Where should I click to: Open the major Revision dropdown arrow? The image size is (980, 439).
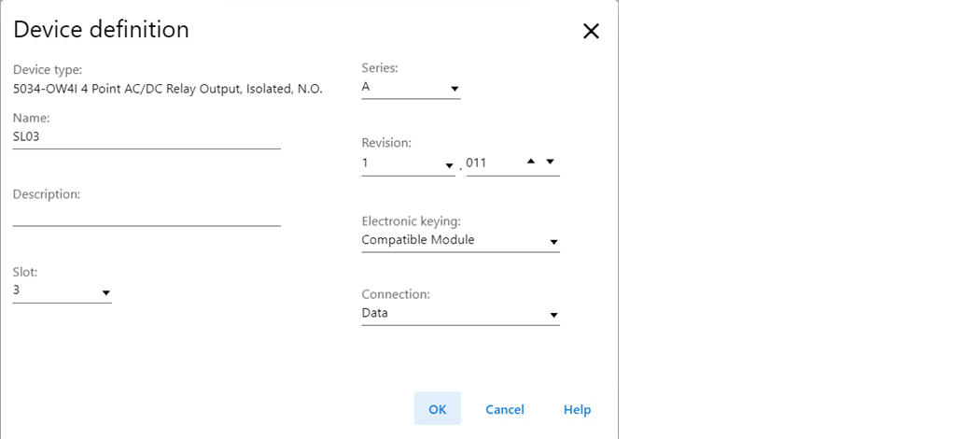click(449, 165)
